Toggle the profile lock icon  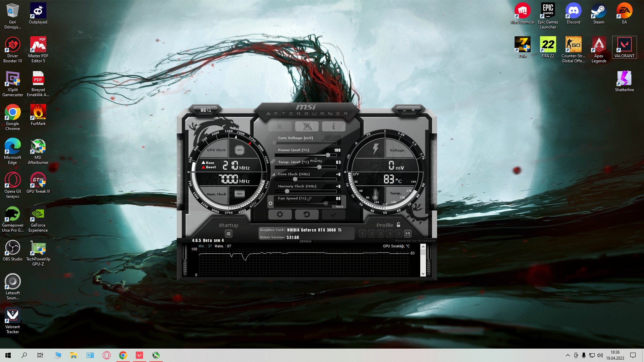click(x=398, y=225)
